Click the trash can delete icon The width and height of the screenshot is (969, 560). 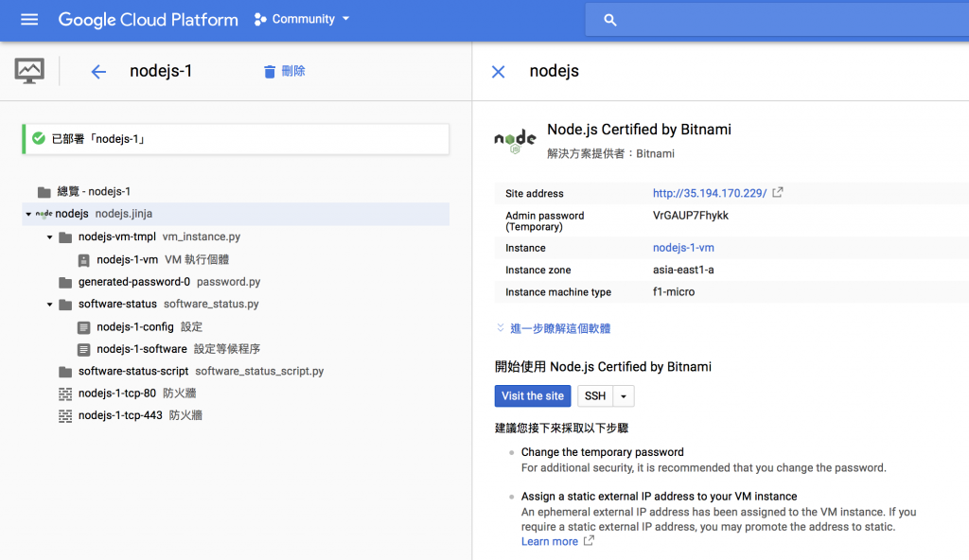270,72
